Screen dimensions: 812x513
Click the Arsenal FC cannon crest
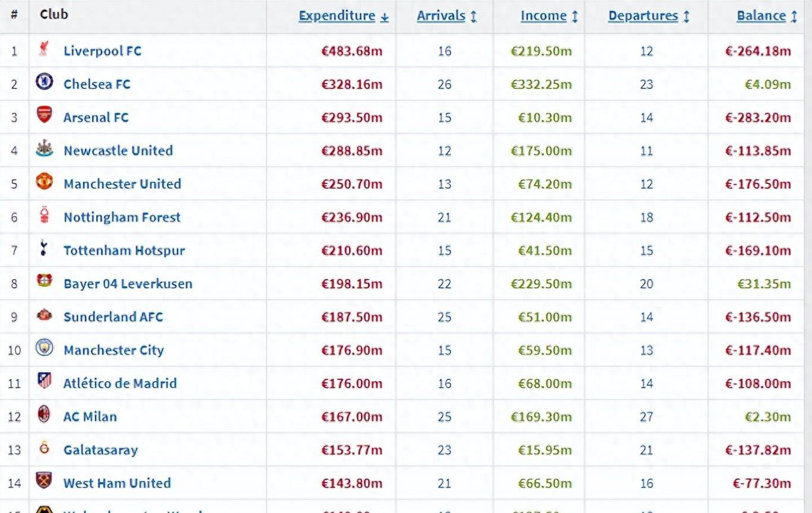tap(44, 115)
